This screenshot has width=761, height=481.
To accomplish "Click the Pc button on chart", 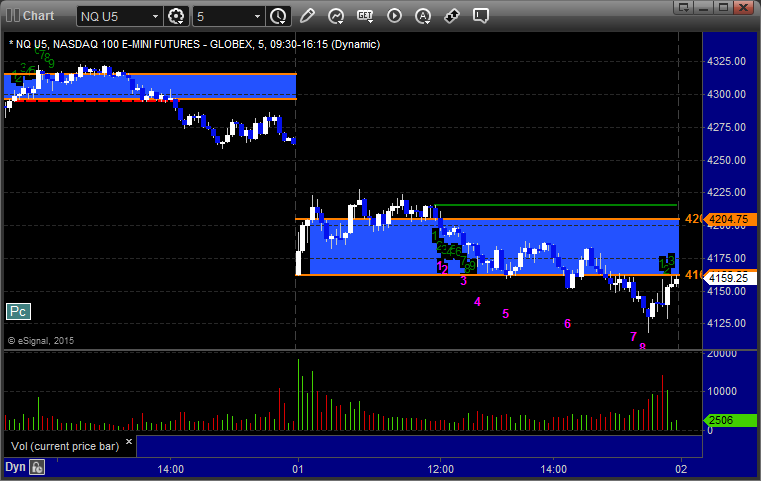I will pos(18,311).
